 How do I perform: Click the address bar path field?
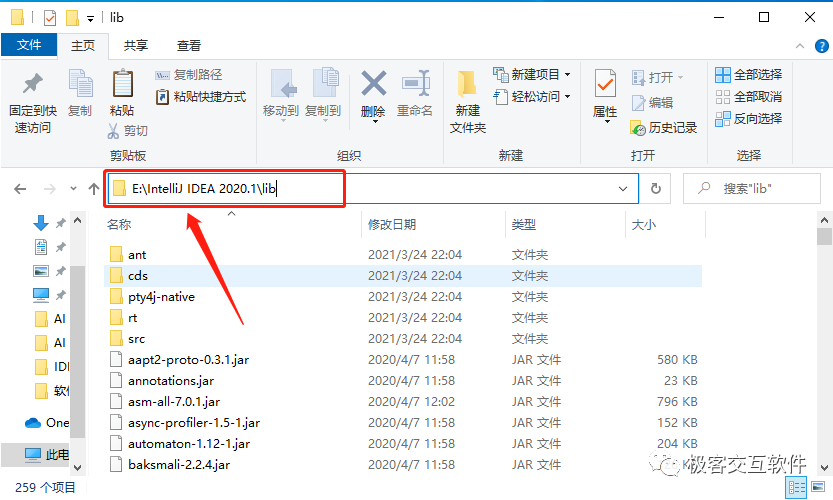click(x=372, y=189)
